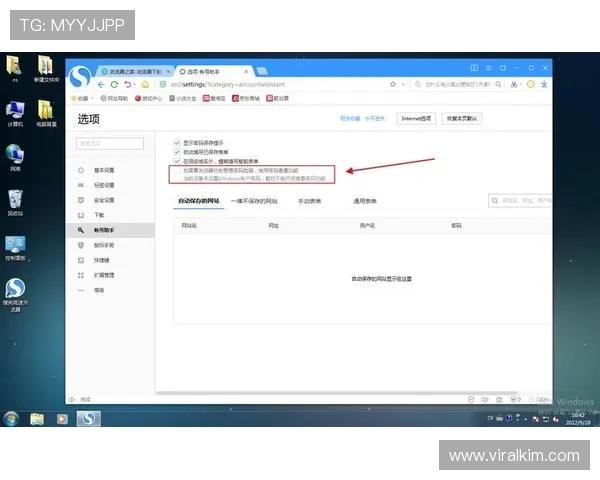Viewport: 600px width, 480px height.
Task: Switch to the 一律不保存的网站 tab
Action: pyautogui.click(x=253, y=201)
